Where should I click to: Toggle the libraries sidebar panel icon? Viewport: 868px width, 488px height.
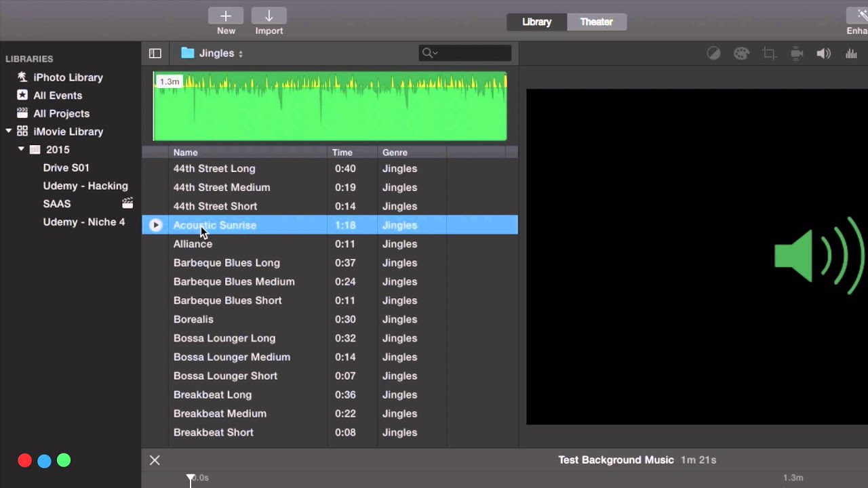coord(155,53)
